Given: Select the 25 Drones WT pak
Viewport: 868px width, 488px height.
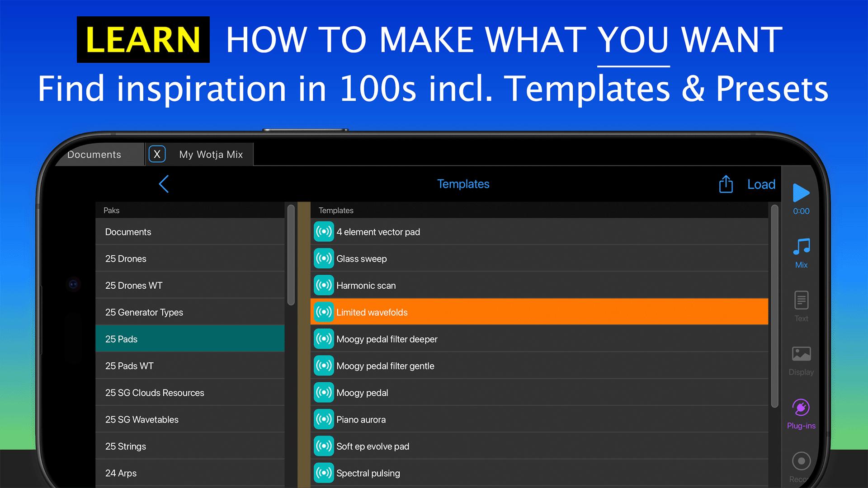Looking at the screenshot, I should [190, 285].
